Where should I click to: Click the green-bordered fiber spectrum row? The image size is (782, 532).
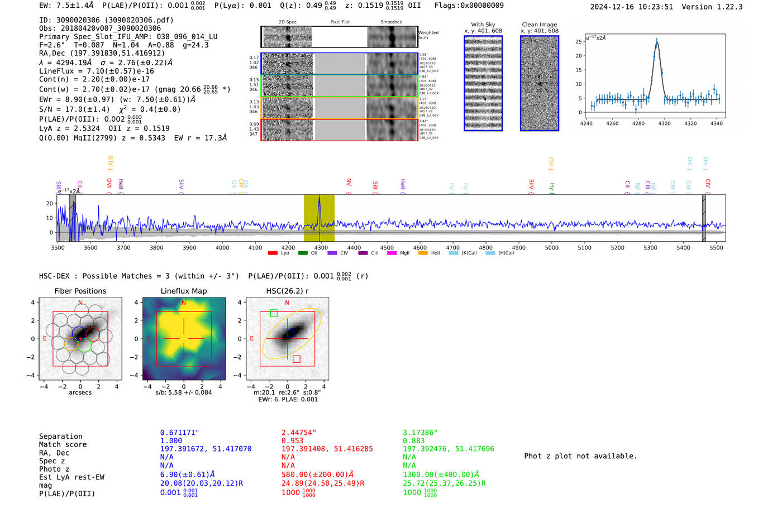[x=340, y=86]
